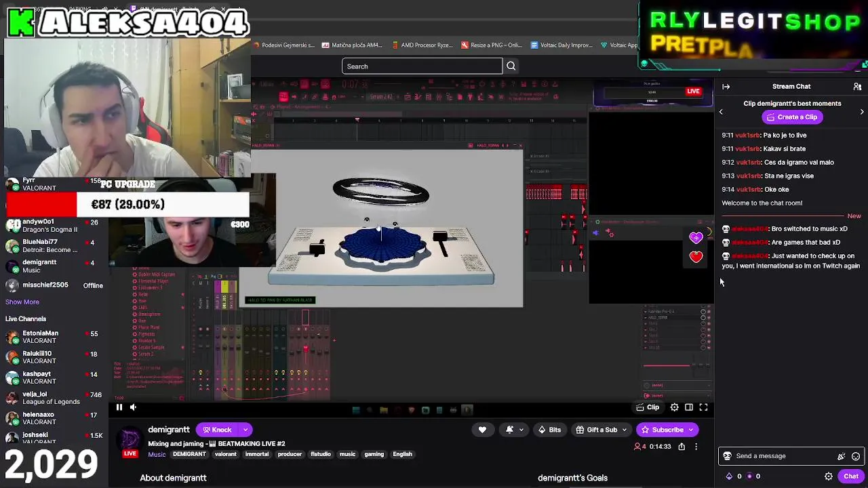The height and width of the screenshot is (488, 868).
Task: Open the notification bell dropdown arrow
Action: tap(521, 430)
